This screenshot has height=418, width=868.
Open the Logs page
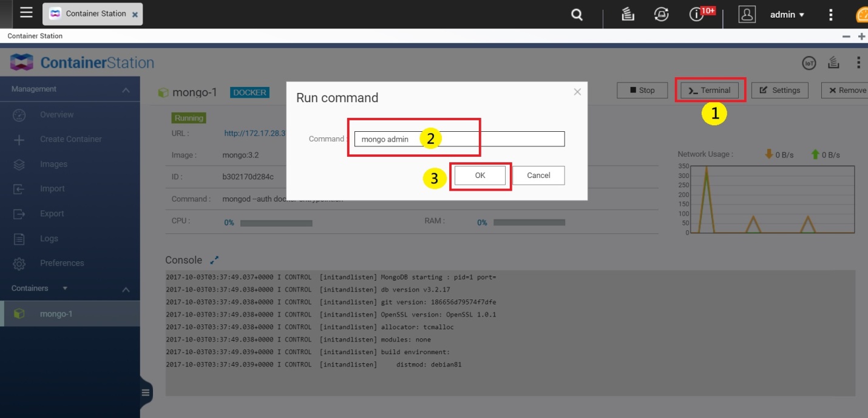(x=49, y=239)
